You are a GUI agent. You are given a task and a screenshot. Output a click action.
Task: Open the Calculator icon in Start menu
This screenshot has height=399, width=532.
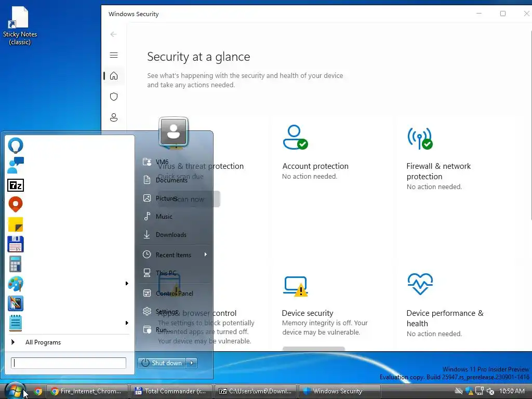[x=16, y=264]
